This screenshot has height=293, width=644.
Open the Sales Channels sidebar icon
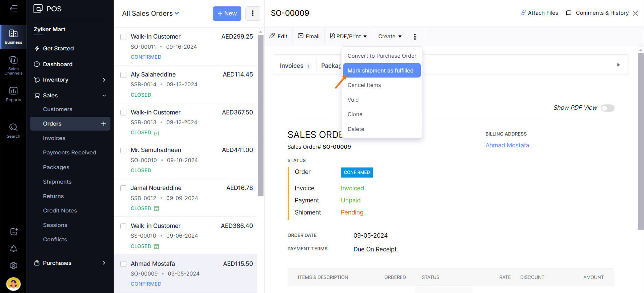point(13,64)
